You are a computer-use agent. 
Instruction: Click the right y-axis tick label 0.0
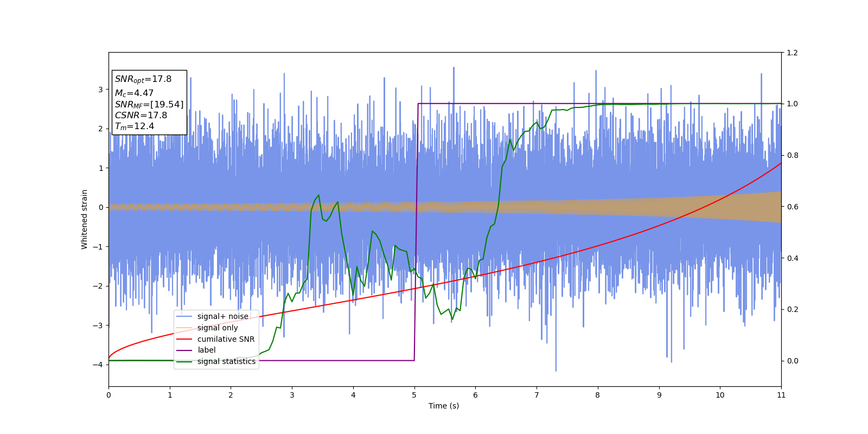[792, 361]
